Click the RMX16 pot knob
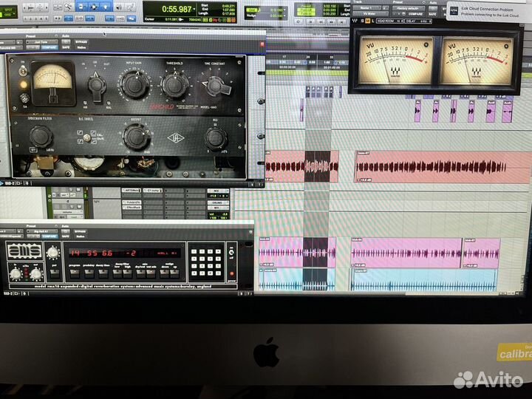The width and height of the screenshot is (532, 399). pos(53,253)
